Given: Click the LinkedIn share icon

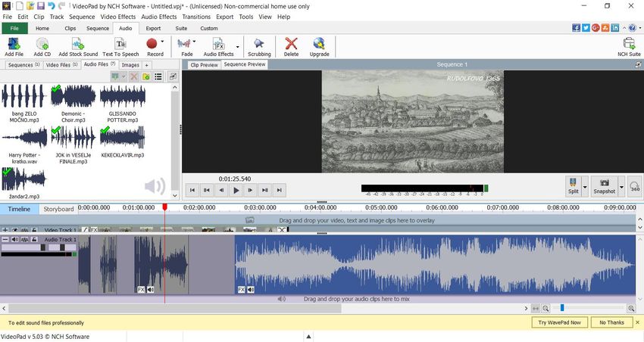Looking at the screenshot, I should 615,28.
